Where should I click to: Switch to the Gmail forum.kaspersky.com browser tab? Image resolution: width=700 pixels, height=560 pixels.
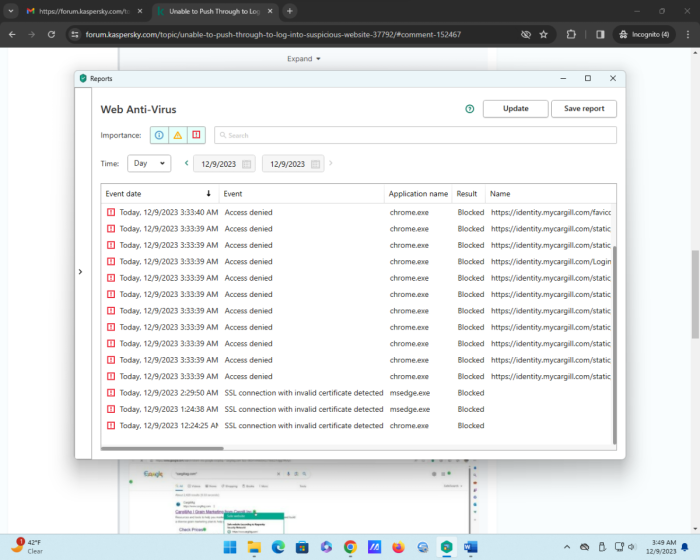tap(84, 11)
